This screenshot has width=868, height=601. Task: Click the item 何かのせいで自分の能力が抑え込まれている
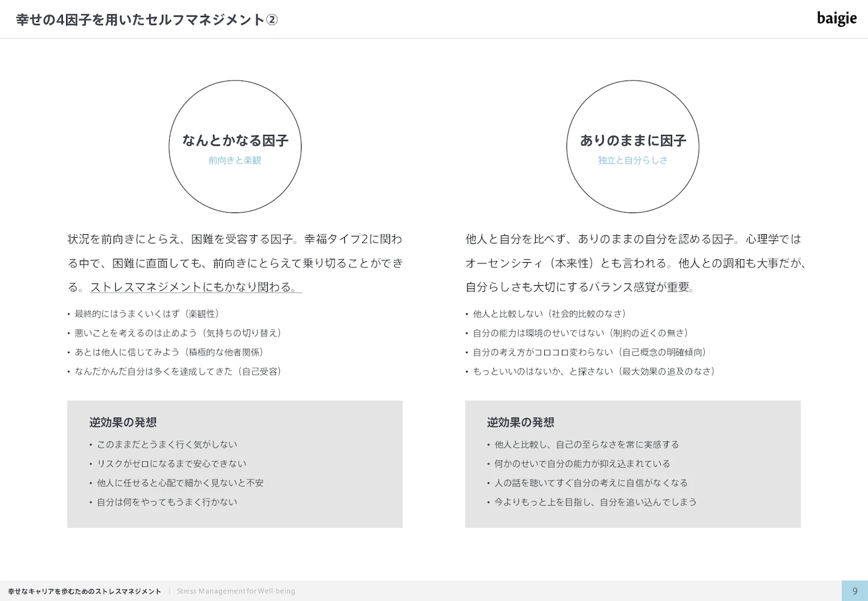[578, 464]
